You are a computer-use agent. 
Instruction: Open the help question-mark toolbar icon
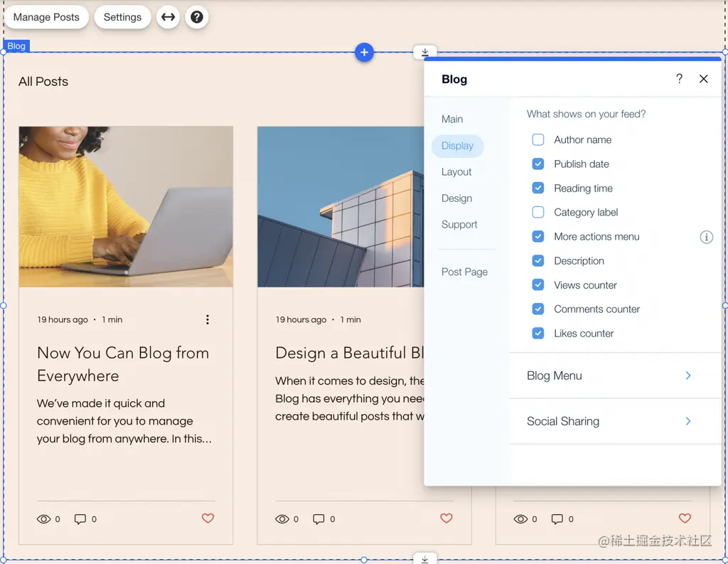click(x=197, y=17)
